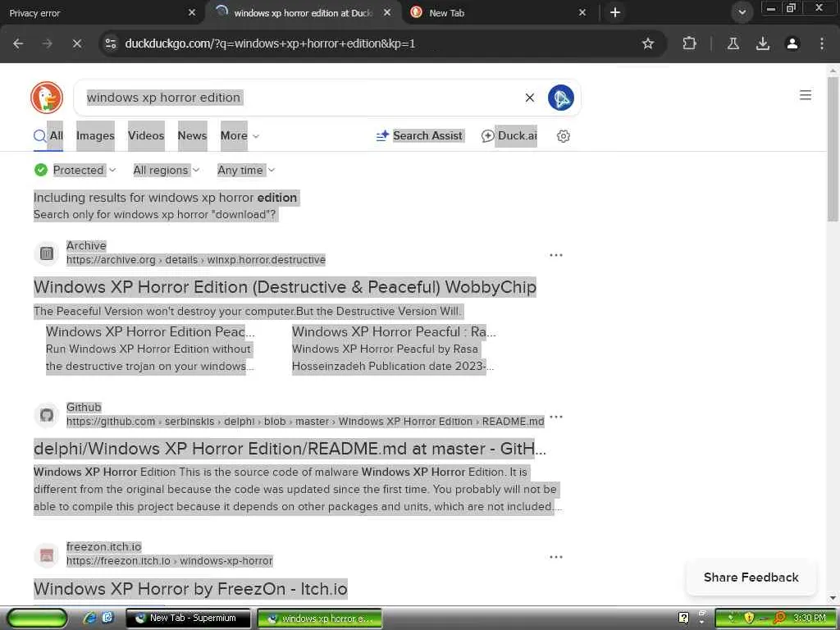This screenshot has width=840, height=630.
Task: Click the Search Assist sparkle icon
Action: click(382, 136)
